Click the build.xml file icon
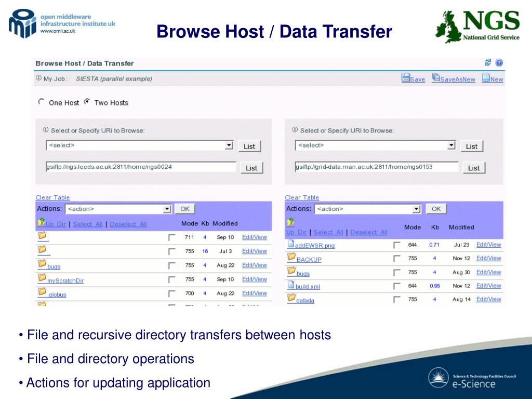 point(291,285)
